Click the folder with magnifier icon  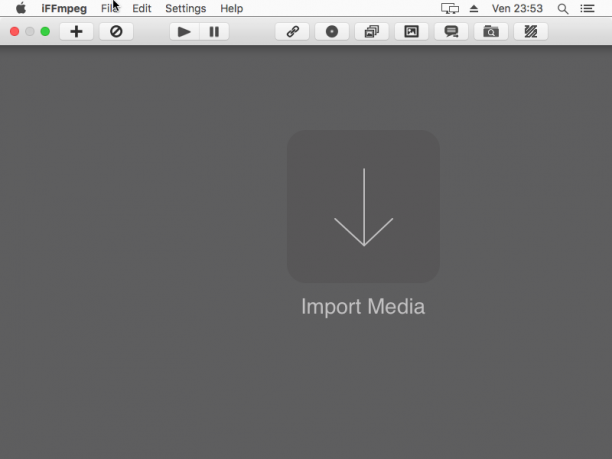(x=491, y=32)
